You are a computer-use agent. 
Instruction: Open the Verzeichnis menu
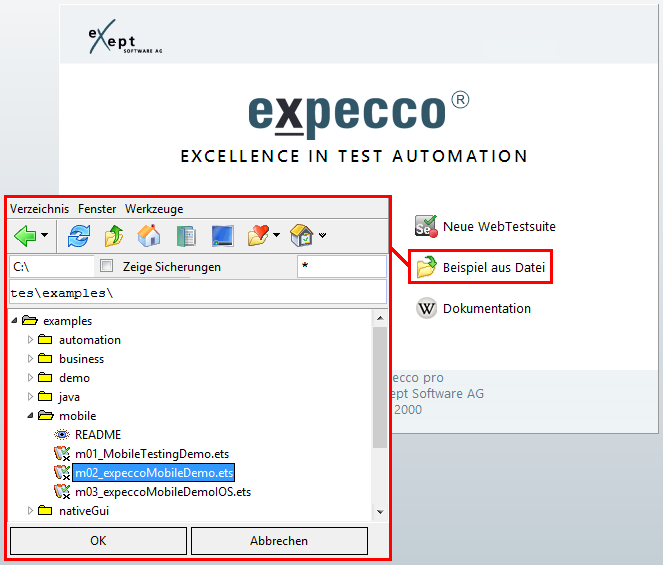coord(39,209)
